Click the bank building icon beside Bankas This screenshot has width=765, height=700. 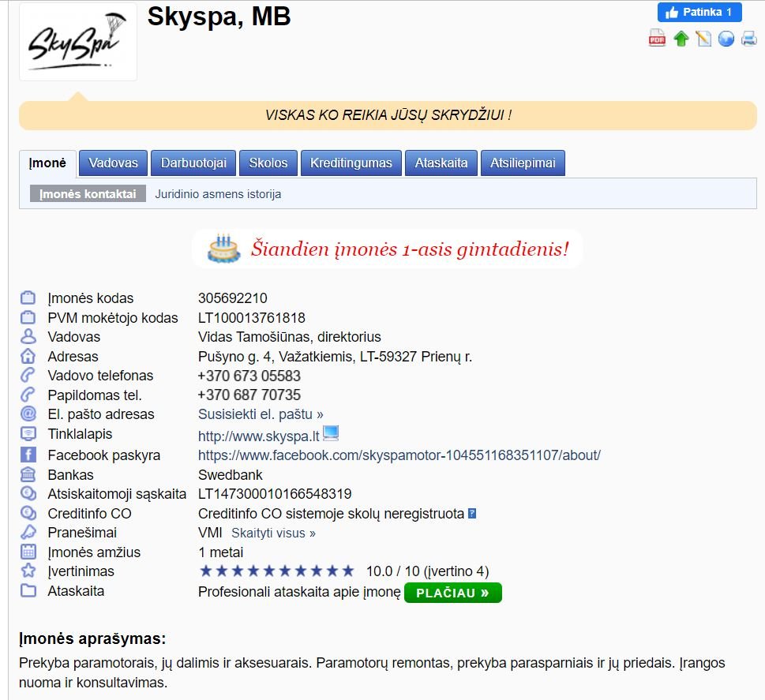pos(28,474)
